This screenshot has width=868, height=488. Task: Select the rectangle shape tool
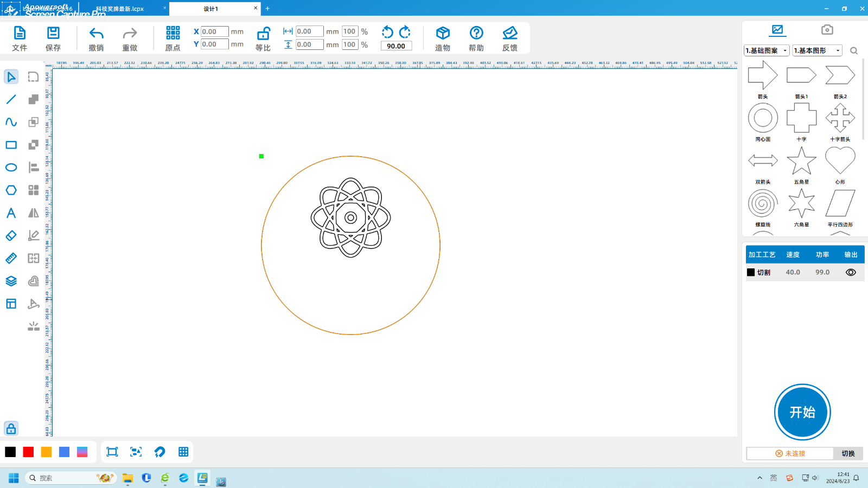11,145
